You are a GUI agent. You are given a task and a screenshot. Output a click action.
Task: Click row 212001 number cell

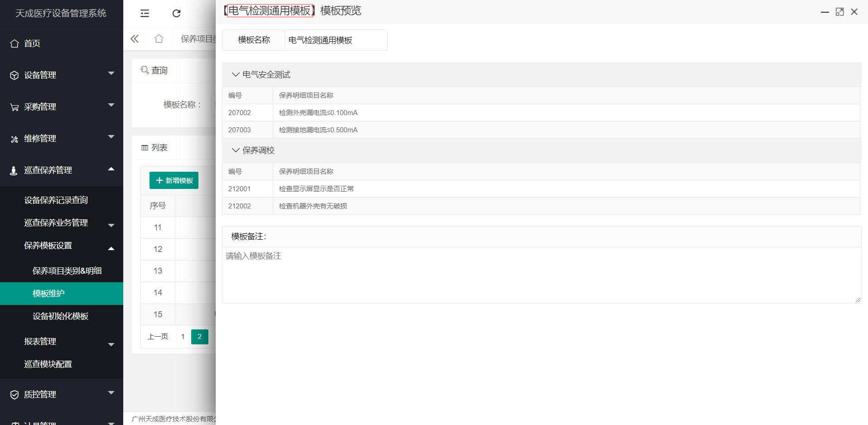click(247, 188)
